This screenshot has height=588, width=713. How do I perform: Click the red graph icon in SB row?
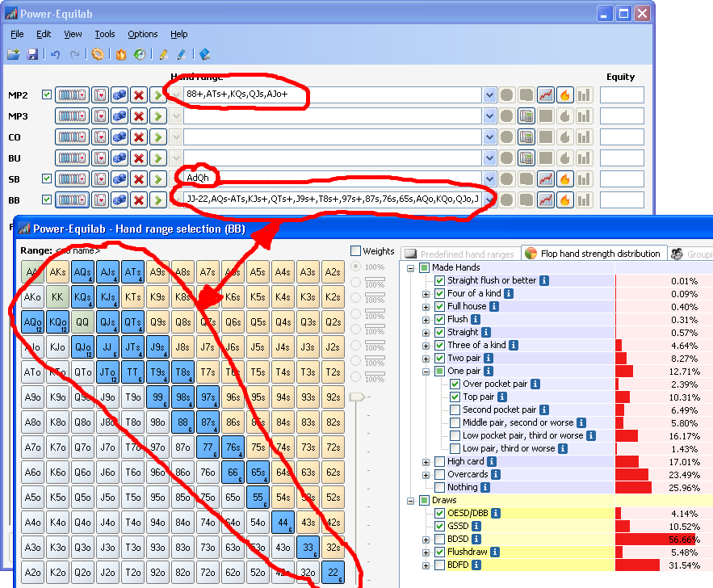(x=546, y=179)
